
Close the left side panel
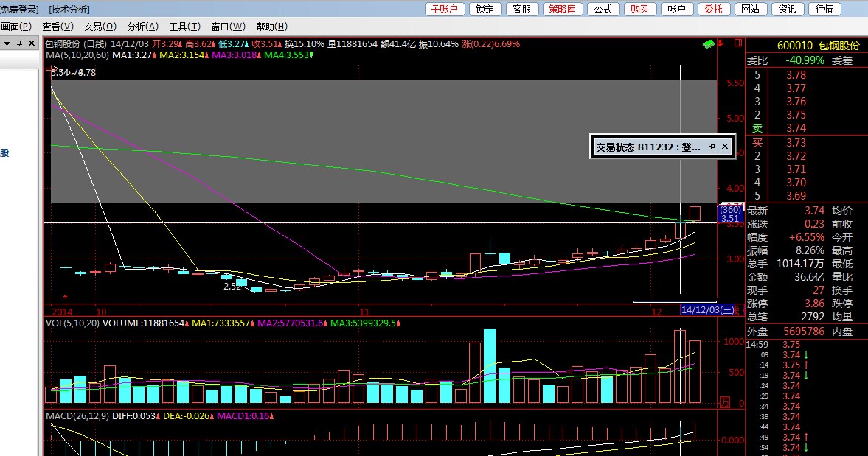[x=32, y=43]
